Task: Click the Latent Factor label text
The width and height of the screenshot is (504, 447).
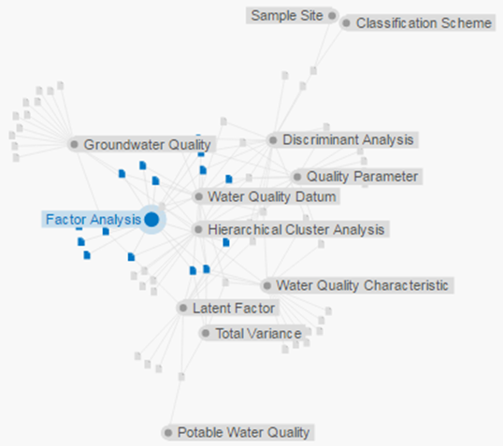Action: [234, 309]
